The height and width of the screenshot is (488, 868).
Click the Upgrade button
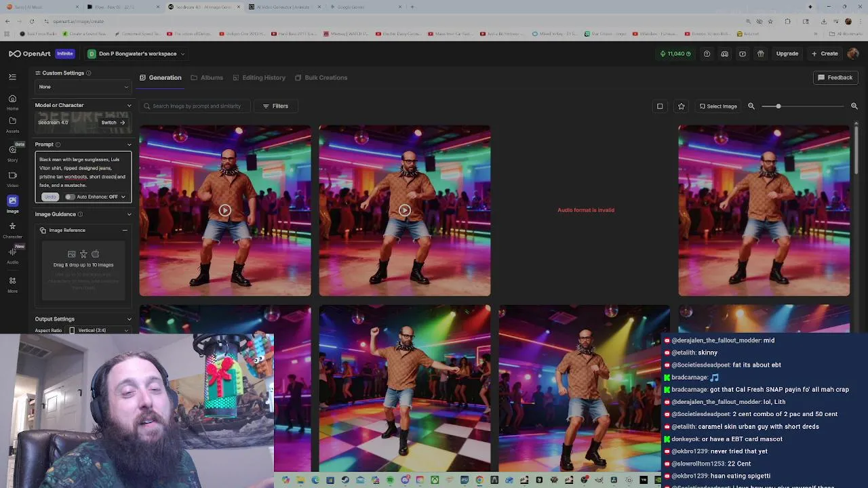click(787, 54)
